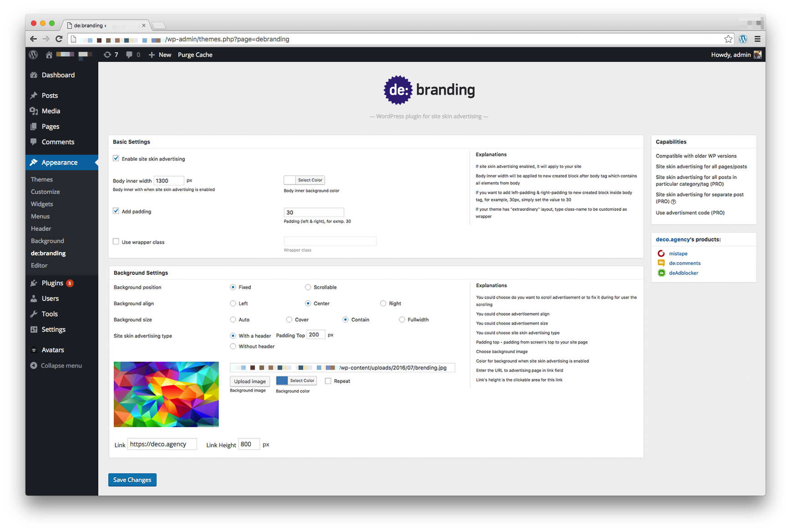Viewport: 791px width, 532px height.
Task: Open the Editor submenu item
Action: tap(39, 265)
